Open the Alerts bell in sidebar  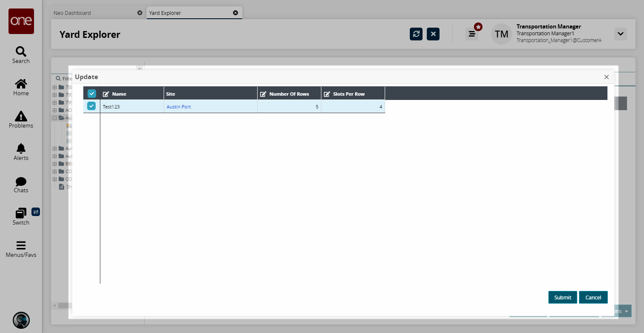pos(21,152)
